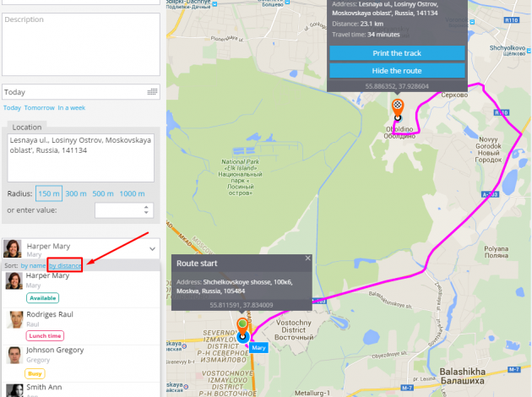The width and height of the screenshot is (532, 397).
Task: Click Johnson Gregory's avatar photo
Action: point(14,356)
